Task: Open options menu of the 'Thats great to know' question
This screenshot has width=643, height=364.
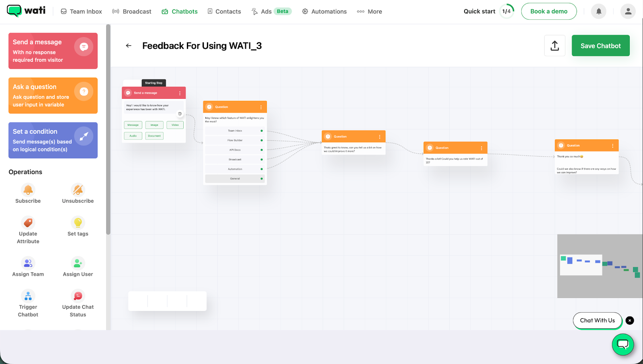Action: 379,137
